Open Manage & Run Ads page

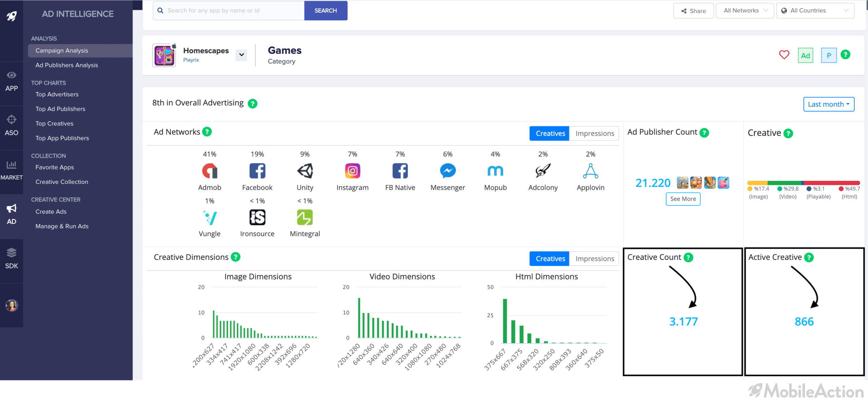[x=62, y=226]
